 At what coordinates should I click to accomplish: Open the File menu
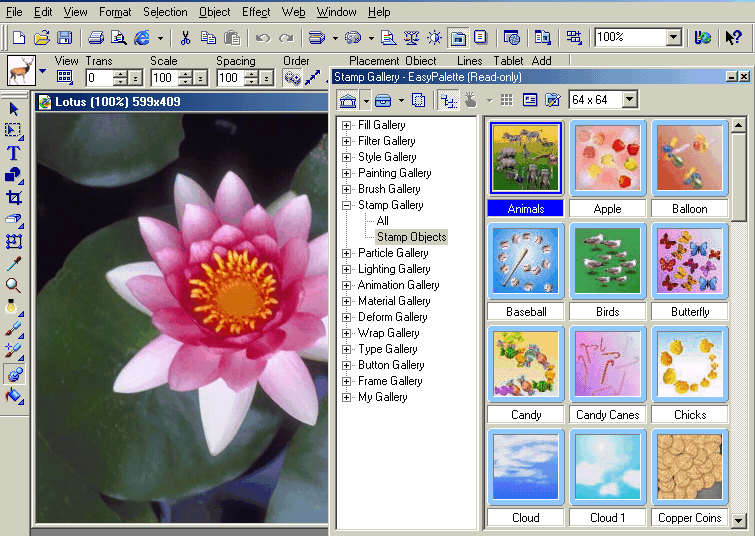click(14, 12)
